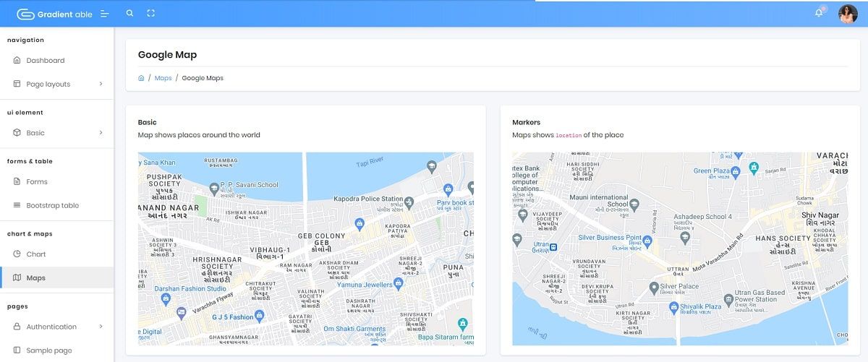Screen dimensions: 868x362
Task: Click the Mauni International School marker
Action: tap(634, 204)
